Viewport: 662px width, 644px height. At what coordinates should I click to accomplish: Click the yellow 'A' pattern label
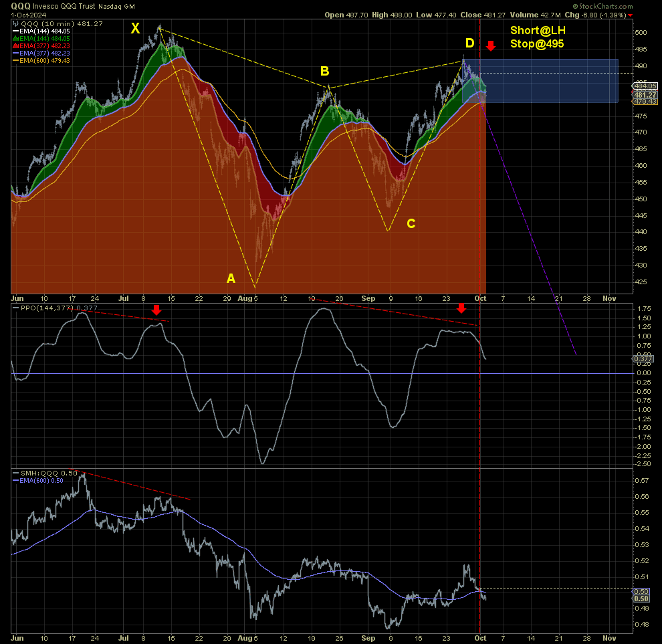tap(231, 278)
